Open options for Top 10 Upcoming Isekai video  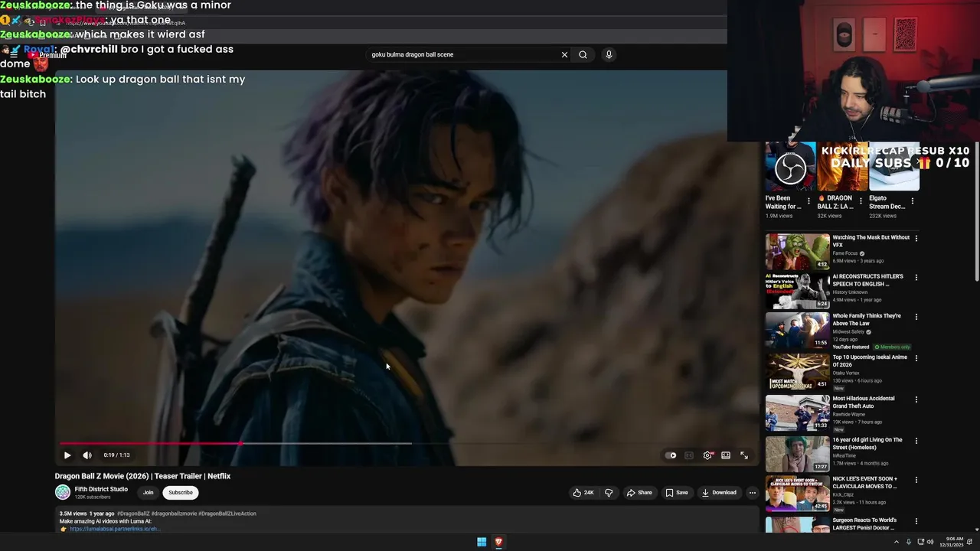tap(916, 357)
